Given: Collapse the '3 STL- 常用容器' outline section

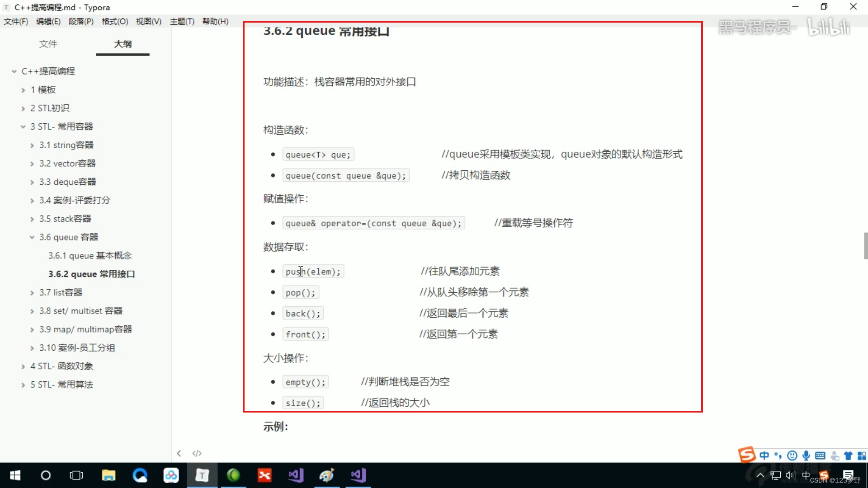Looking at the screenshot, I should point(23,127).
